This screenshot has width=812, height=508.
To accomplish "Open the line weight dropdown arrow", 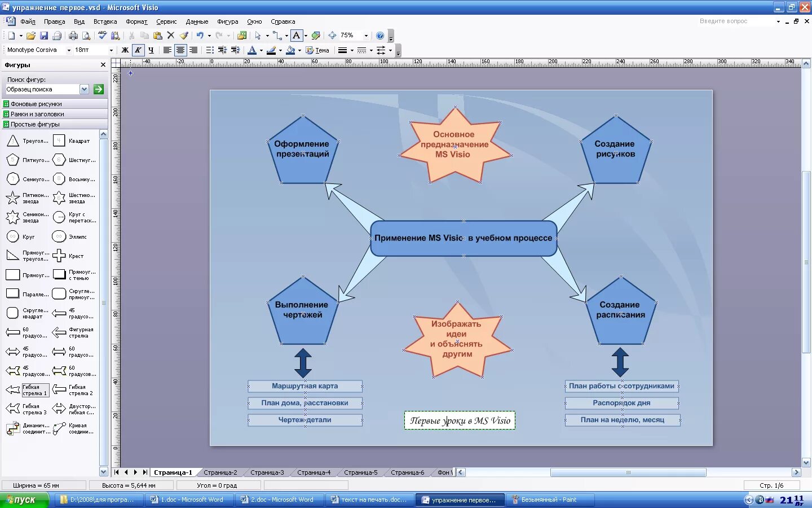I will (x=352, y=50).
